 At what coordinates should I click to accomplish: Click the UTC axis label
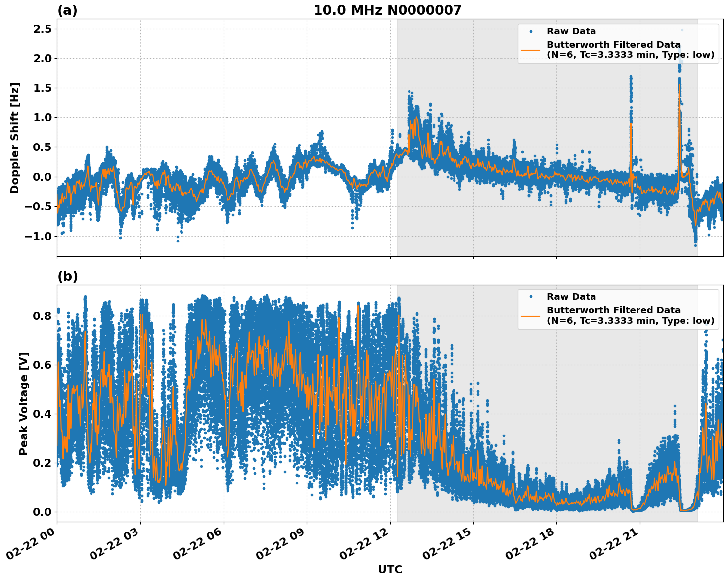(x=389, y=570)
